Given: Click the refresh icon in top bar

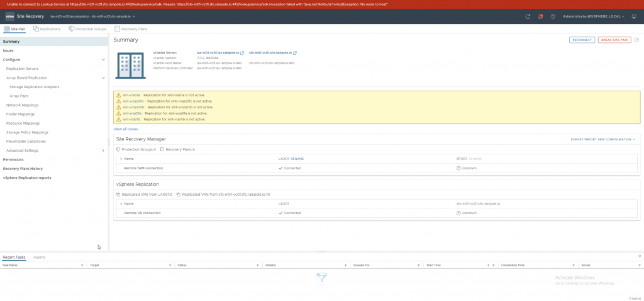Looking at the screenshot, I should [x=528, y=16].
